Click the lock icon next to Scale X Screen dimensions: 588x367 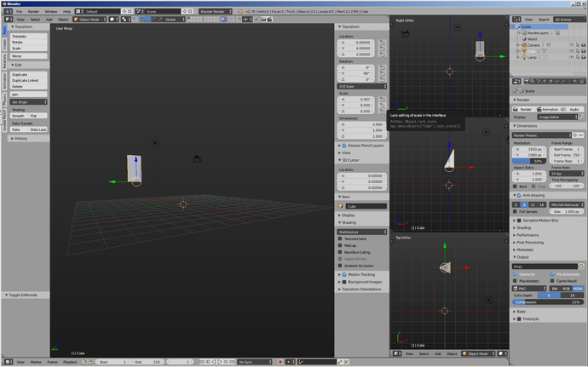click(x=382, y=100)
